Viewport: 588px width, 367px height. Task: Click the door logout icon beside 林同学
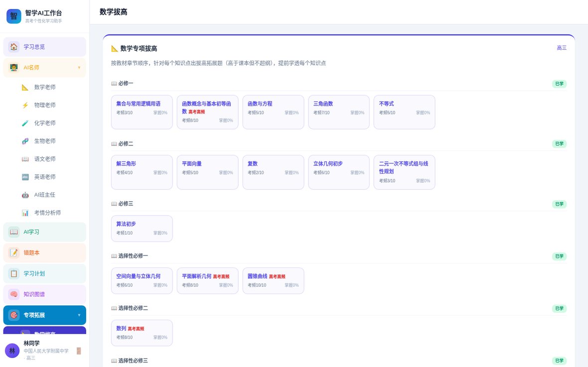(79, 351)
